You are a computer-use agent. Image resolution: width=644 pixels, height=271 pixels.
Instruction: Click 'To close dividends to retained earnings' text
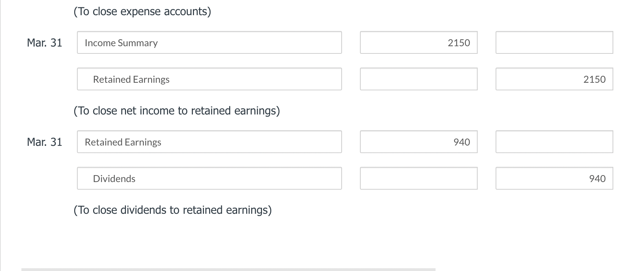(x=173, y=210)
